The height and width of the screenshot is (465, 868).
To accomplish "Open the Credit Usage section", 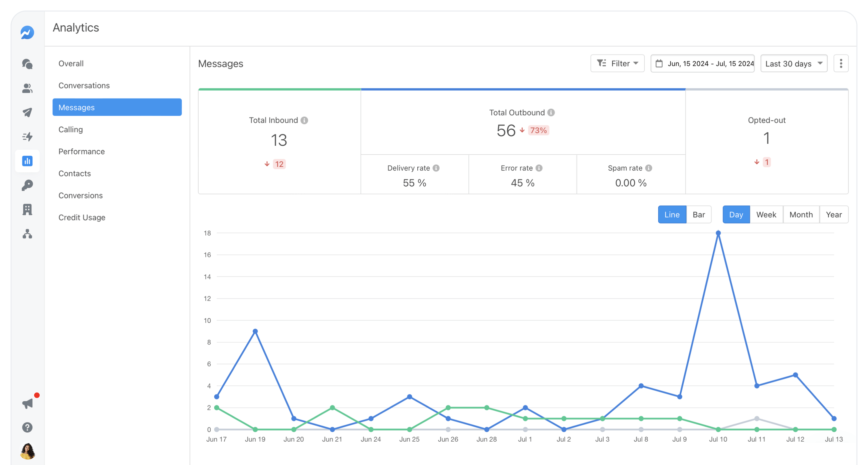I will pos(81,217).
